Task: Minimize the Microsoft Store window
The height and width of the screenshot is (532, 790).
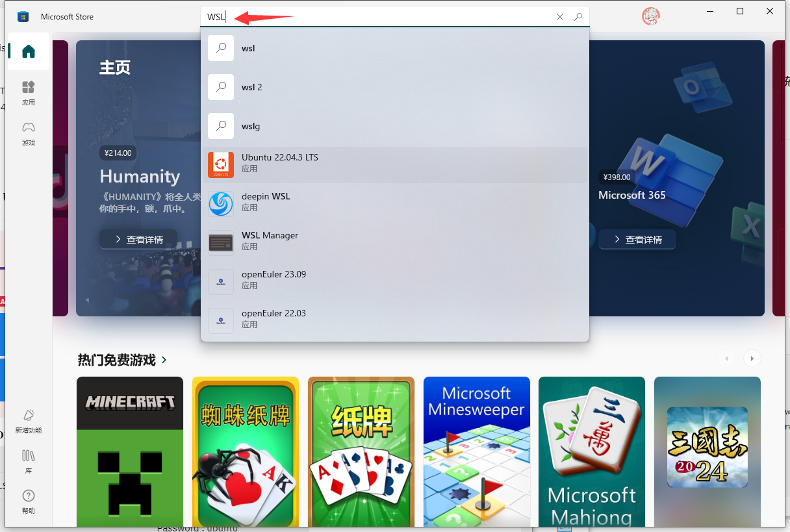Action: pyautogui.click(x=710, y=12)
